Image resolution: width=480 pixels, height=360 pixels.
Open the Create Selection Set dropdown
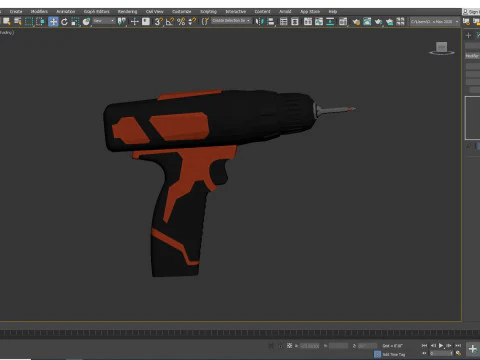231,21
